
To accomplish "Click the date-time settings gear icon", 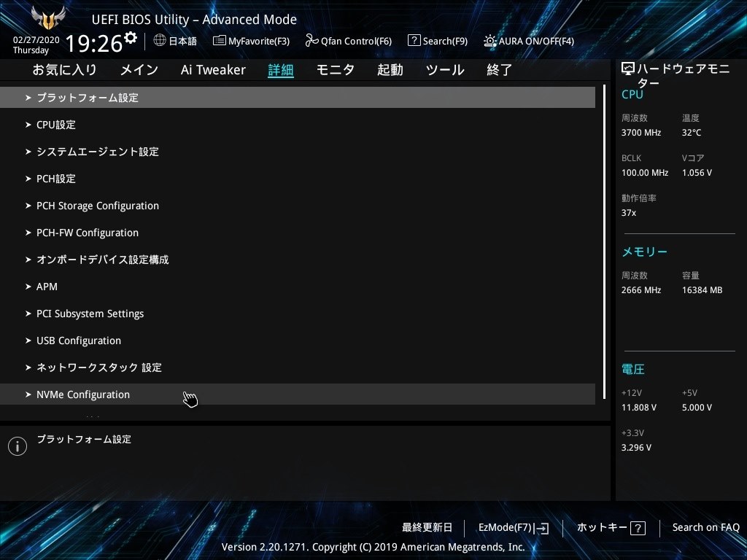I will pyautogui.click(x=130, y=37).
